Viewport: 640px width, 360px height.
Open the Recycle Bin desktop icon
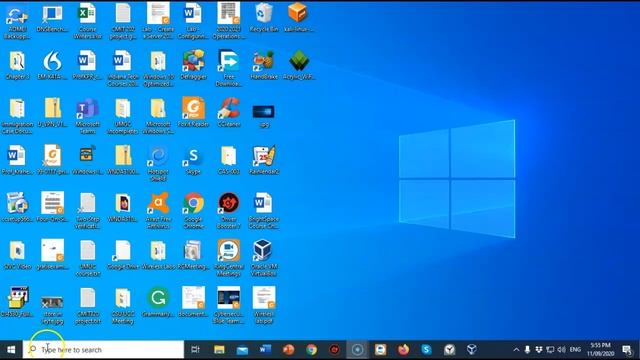[264, 17]
